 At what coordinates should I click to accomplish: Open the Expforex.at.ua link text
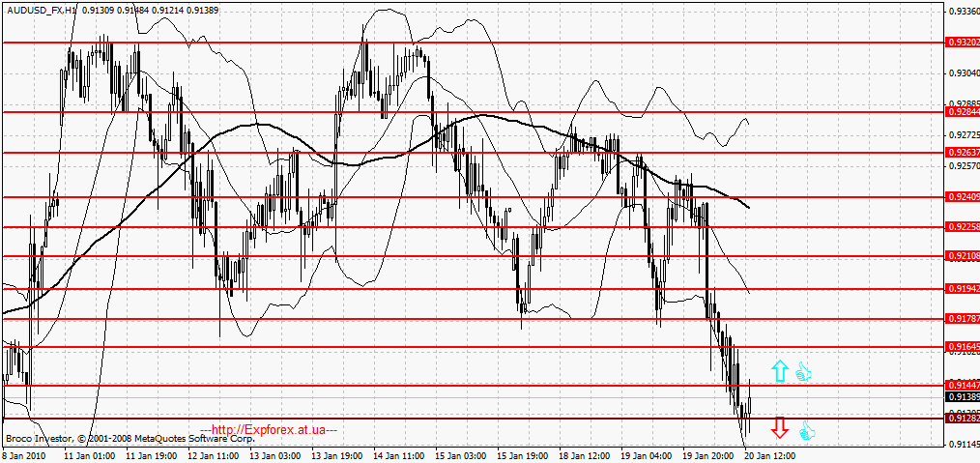tap(270, 430)
